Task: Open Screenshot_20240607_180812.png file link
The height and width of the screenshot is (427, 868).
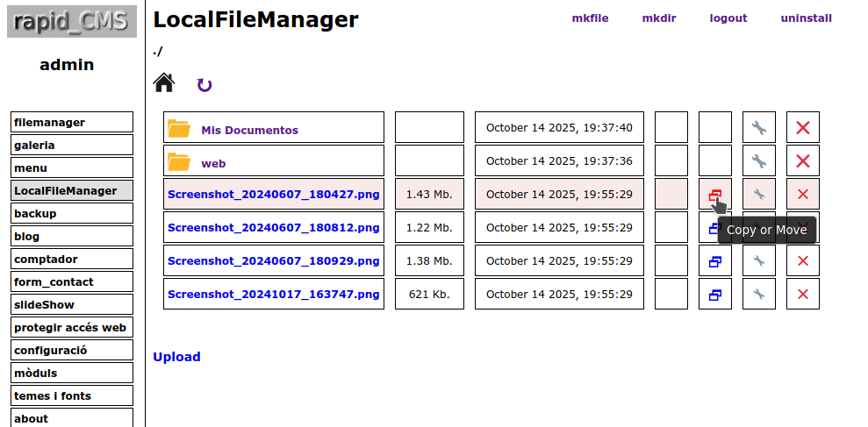Action: (274, 227)
